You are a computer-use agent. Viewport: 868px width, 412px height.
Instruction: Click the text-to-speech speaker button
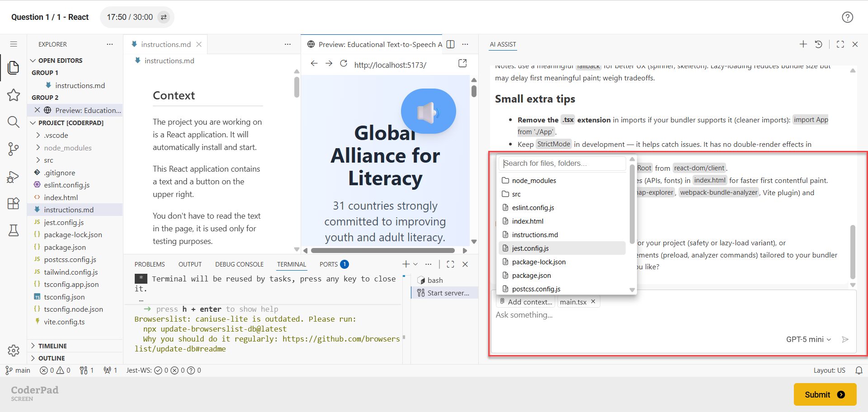428,112
